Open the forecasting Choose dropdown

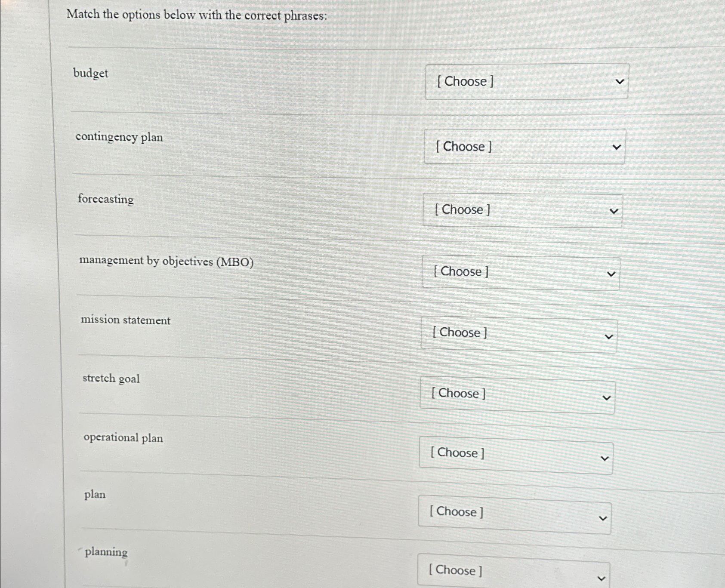pyautogui.click(x=522, y=210)
